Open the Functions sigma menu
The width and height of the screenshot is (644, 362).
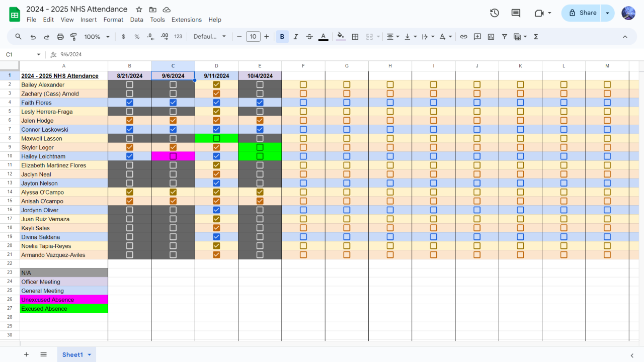coord(536,37)
